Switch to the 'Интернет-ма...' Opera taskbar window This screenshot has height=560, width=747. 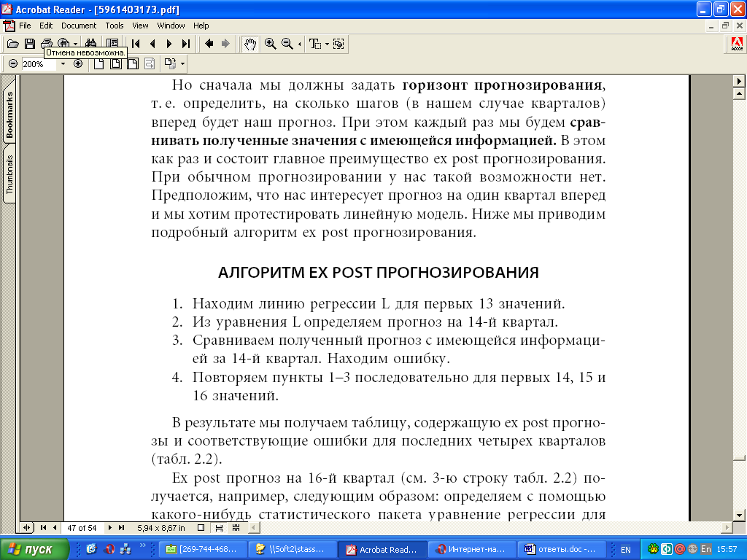(x=473, y=550)
